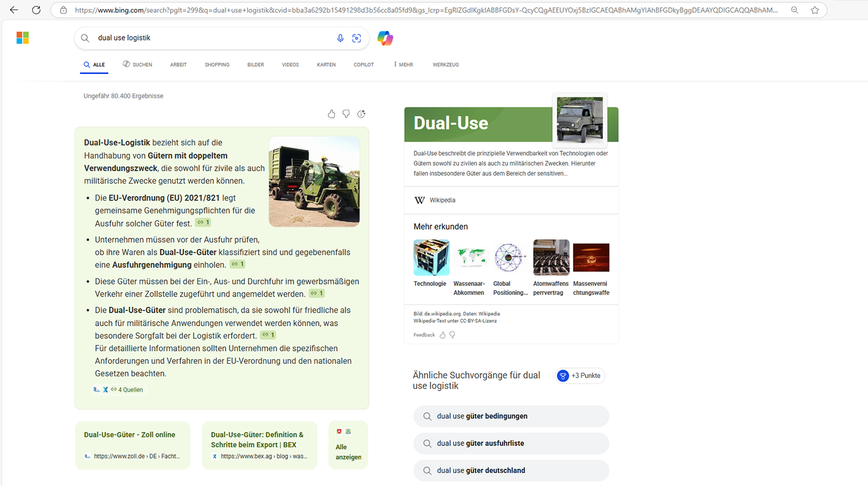868x486 pixels.
Task: Open visual search camera icon
Action: tap(356, 38)
